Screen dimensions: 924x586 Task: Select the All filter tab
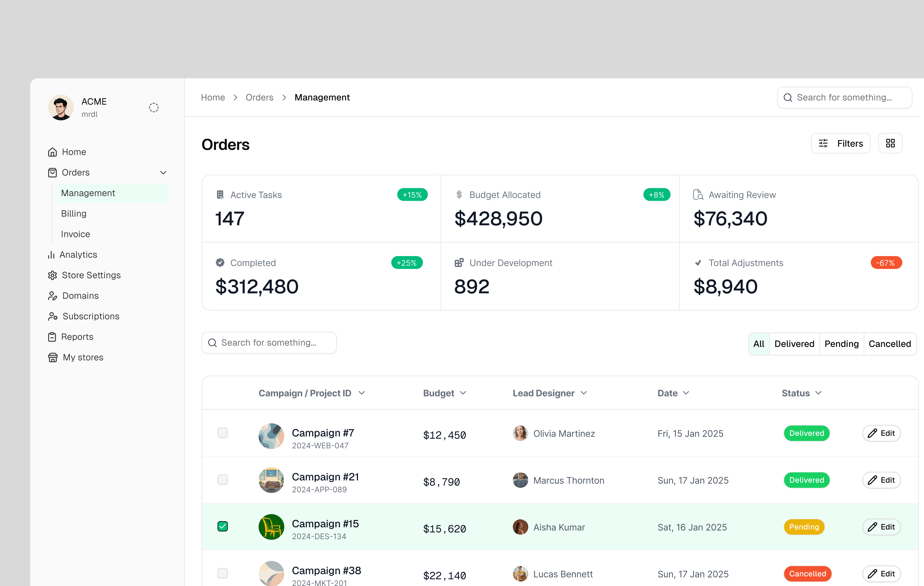pos(759,344)
